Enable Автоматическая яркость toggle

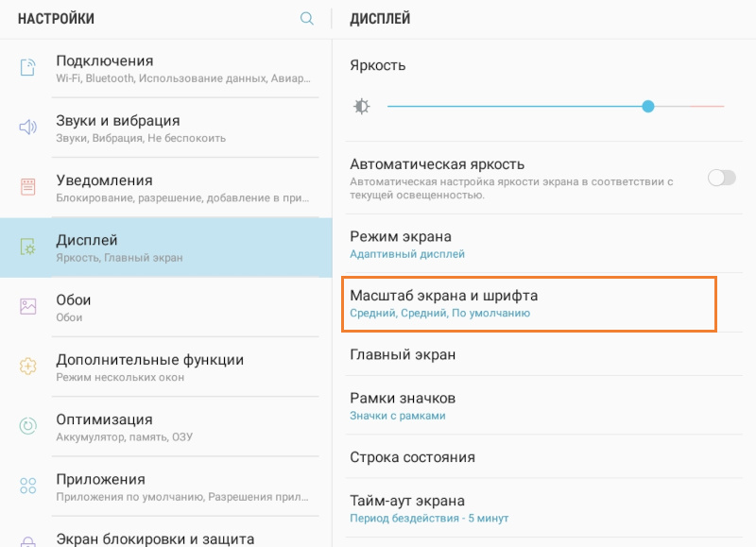(721, 177)
